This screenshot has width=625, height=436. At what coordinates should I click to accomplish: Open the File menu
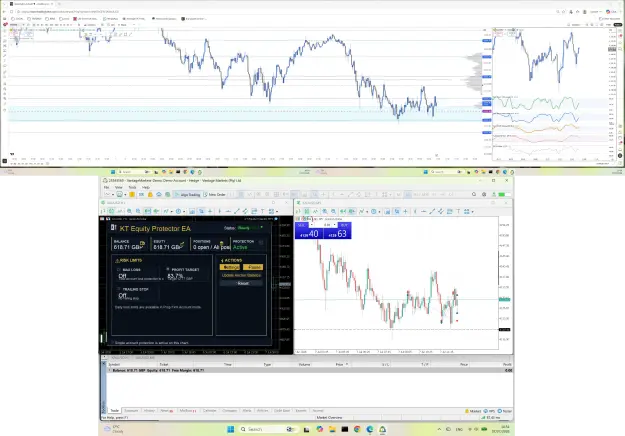tap(106, 187)
